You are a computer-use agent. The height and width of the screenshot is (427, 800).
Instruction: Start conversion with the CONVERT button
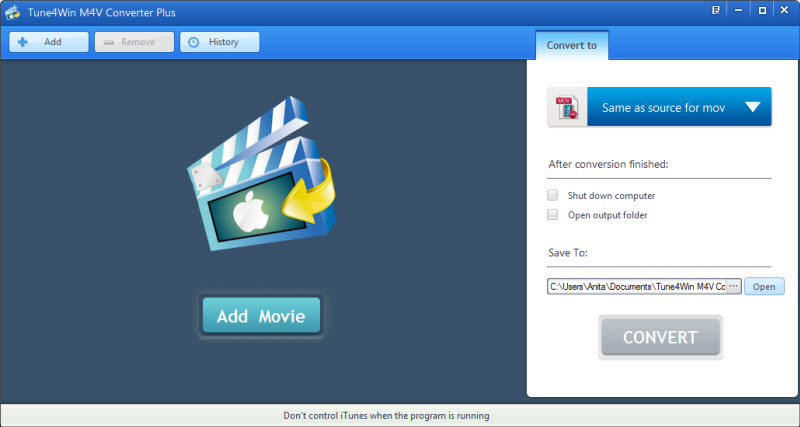coord(661,337)
